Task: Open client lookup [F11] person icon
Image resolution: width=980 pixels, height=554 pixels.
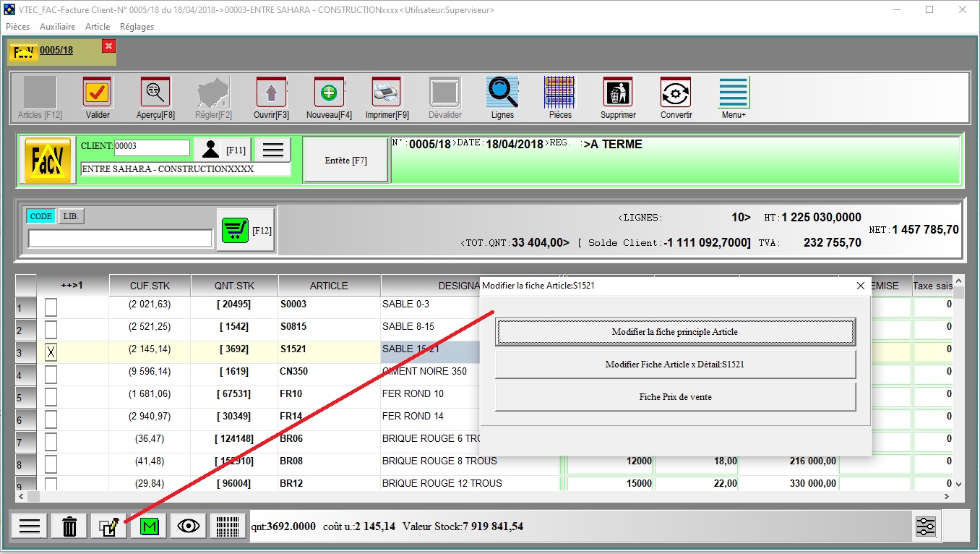Action: click(x=223, y=150)
